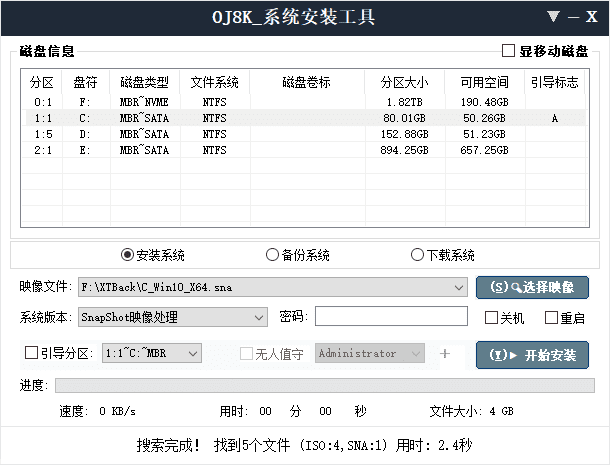
Task: Select the F: NVME disk row
Action: click(300, 102)
